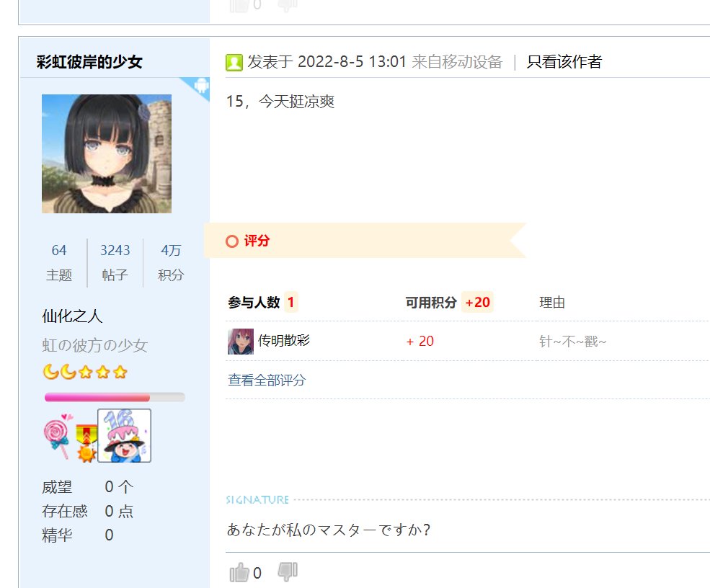Image resolution: width=710 pixels, height=588 pixels.
Task: Click the thumbs down icon below signature
Action: coord(288,572)
